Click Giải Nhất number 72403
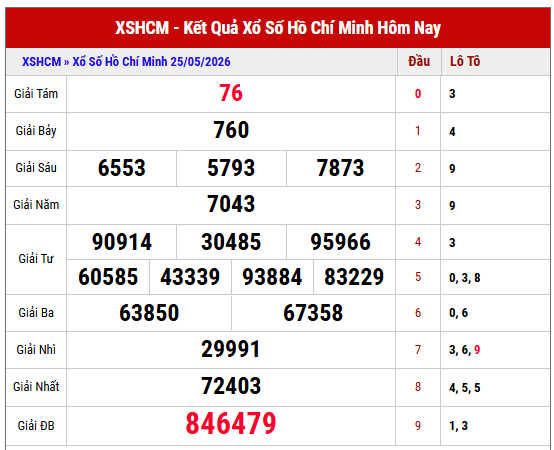 (231, 386)
